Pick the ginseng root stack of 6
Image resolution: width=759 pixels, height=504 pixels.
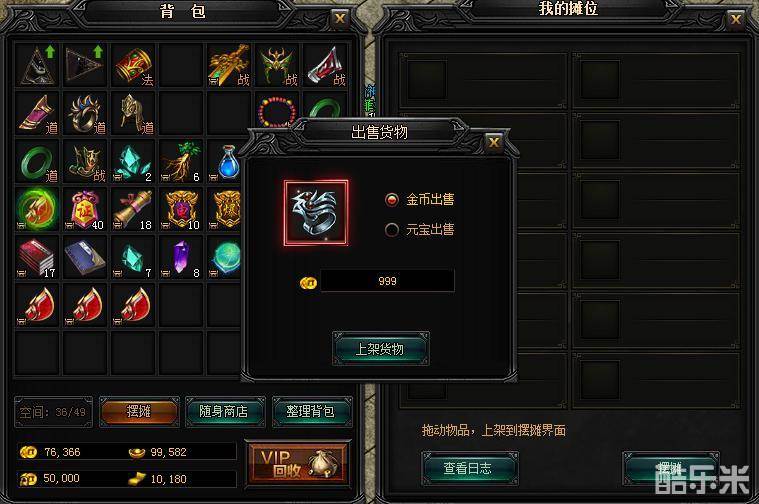click(181, 162)
